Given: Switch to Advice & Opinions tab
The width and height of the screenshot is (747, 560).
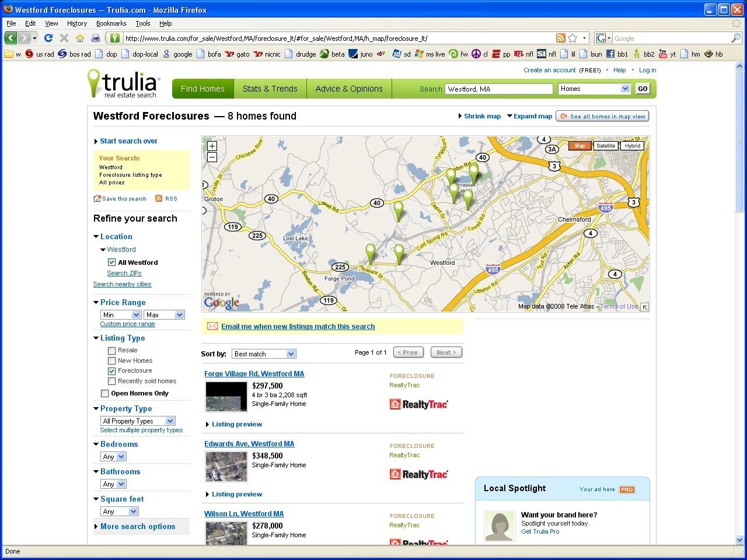Looking at the screenshot, I should [x=349, y=89].
